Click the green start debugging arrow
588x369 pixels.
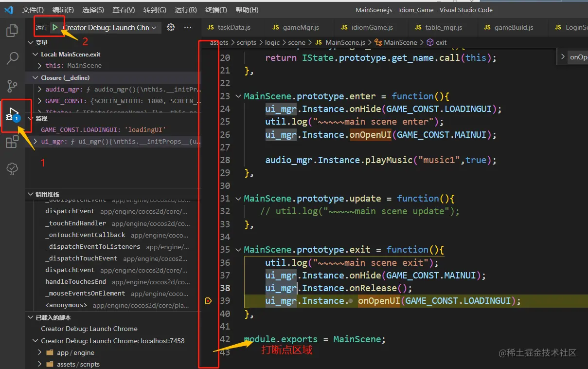55,28
